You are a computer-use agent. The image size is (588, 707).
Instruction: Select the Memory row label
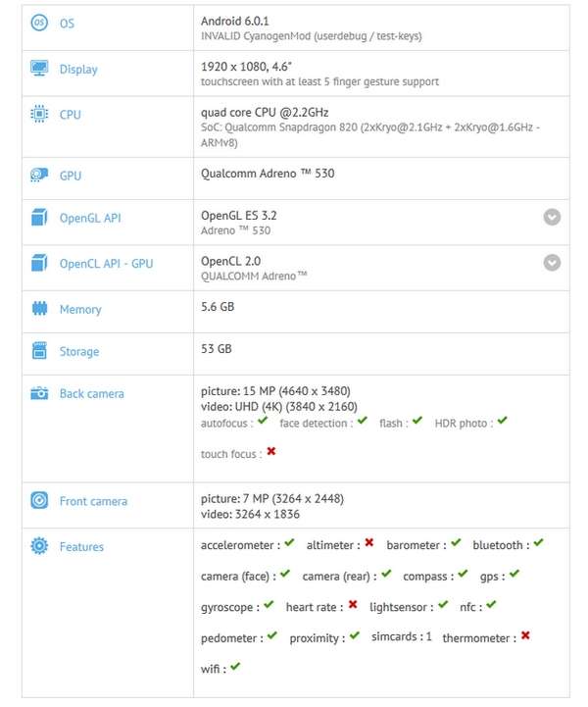(80, 309)
